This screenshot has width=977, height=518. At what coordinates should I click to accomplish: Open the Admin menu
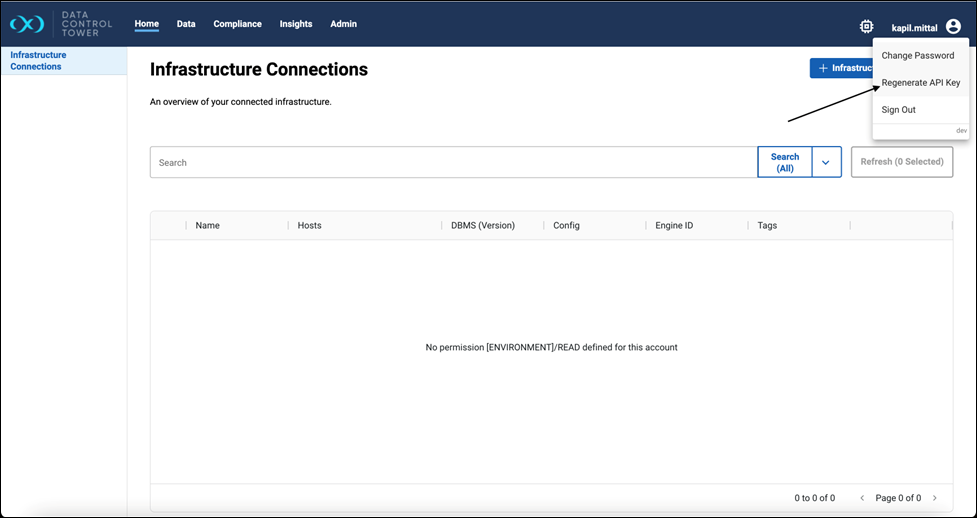pos(343,24)
